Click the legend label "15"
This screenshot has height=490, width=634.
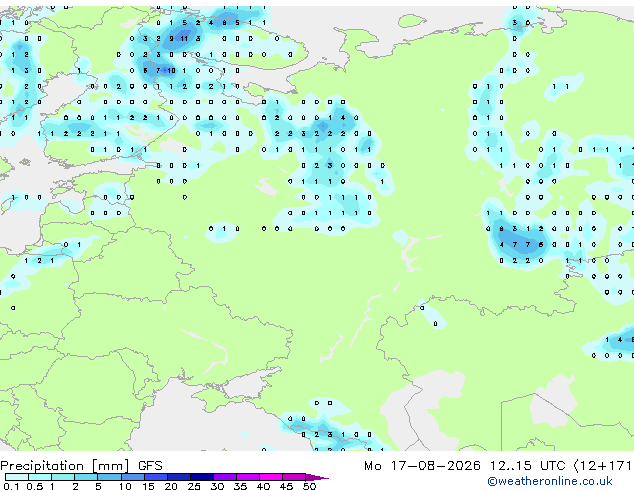pyautogui.click(x=148, y=486)
